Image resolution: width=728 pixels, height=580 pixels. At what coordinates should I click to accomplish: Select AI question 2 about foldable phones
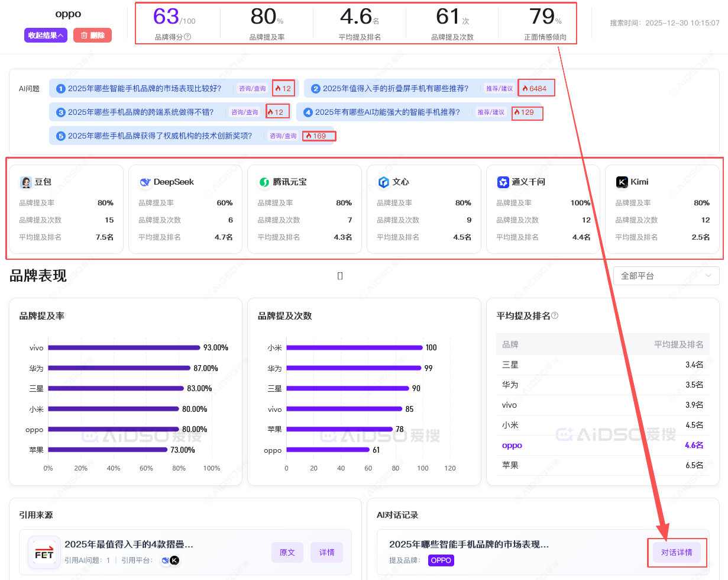click(395, 89)
